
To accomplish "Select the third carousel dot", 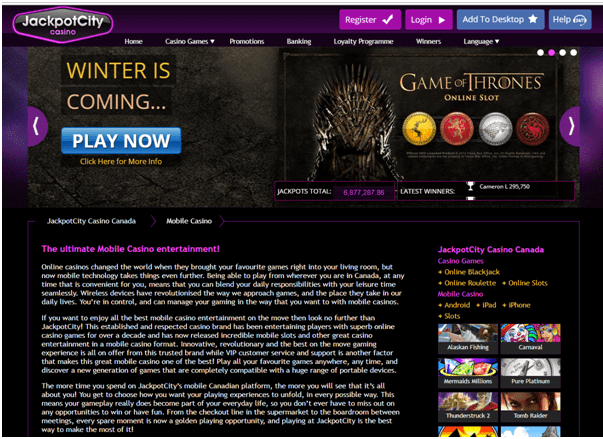I will 563,53.
